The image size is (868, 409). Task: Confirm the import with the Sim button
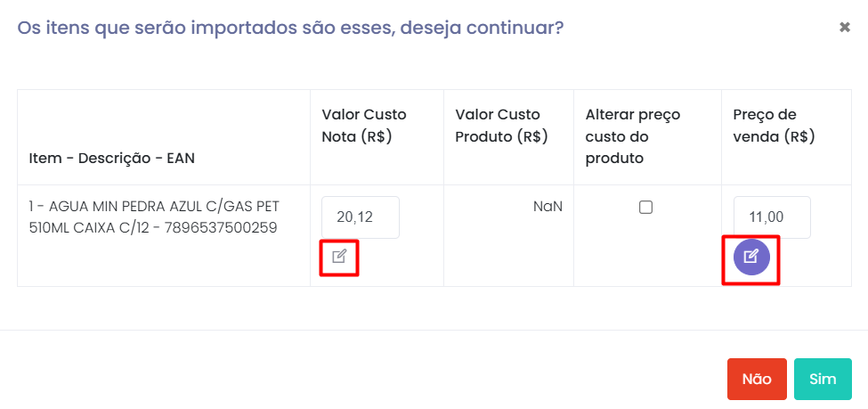tap(823, 379)
